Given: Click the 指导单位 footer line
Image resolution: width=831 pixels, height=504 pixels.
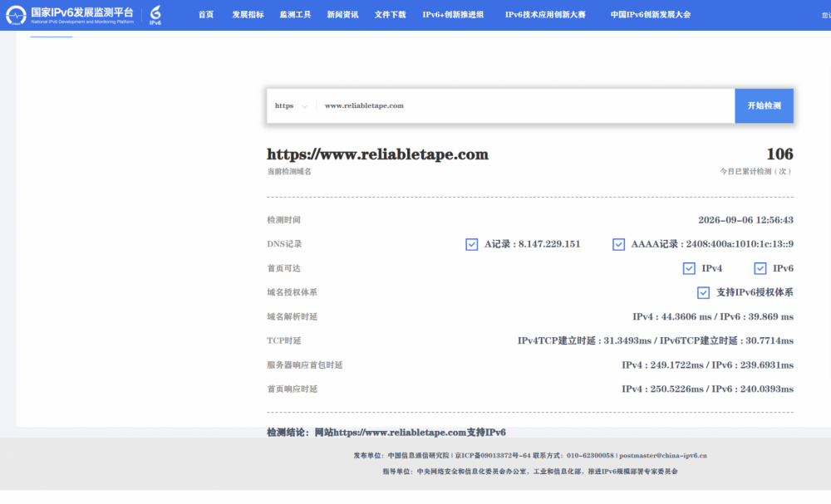Looking at the screenshot, I should 530,471.
